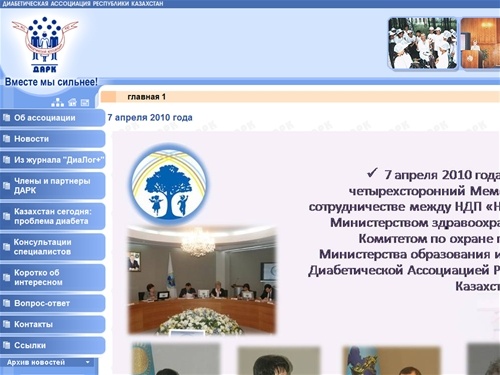Go to Члены и партнеры ДАРК
Screen dimensions: 500x375
(x=53, y=186)
